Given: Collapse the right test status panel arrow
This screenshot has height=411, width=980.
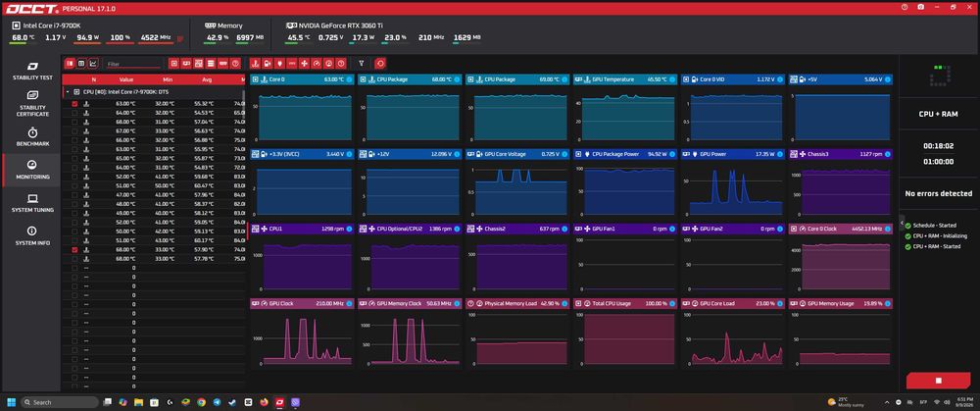Looking at the screenshot, I should 902,222.
